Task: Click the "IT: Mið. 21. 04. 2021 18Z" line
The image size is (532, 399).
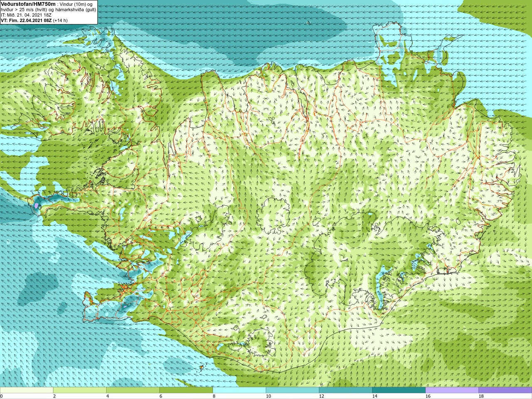Action: [26, 15]
